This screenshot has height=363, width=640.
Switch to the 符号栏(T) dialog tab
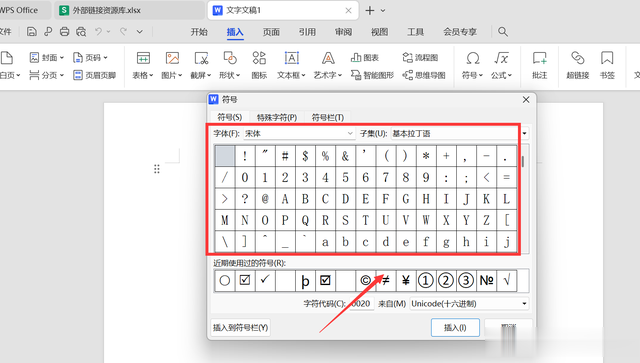328,118
